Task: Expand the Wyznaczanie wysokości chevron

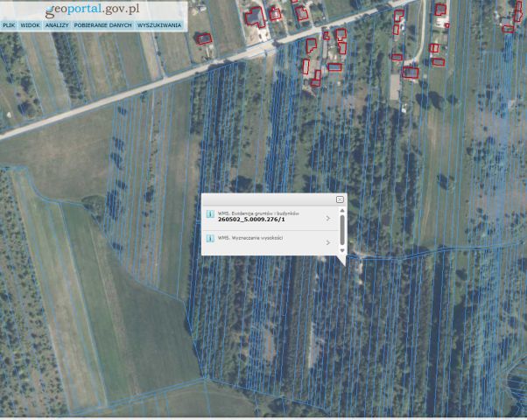Action: click(x=328, y=242)
